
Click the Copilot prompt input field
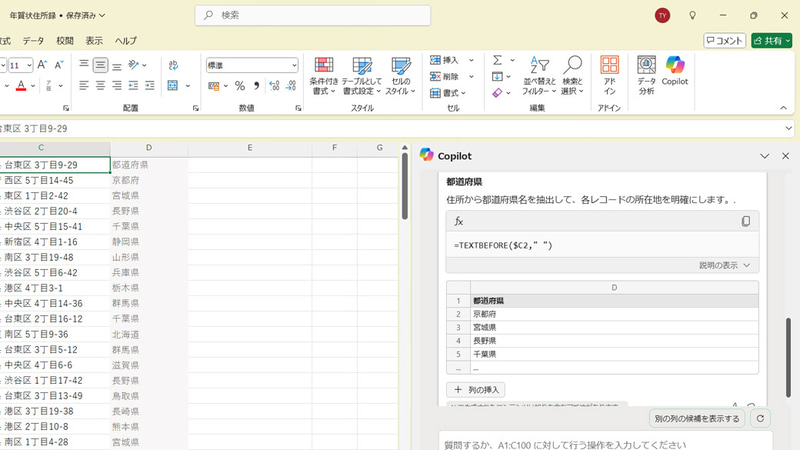click(606, 442)
